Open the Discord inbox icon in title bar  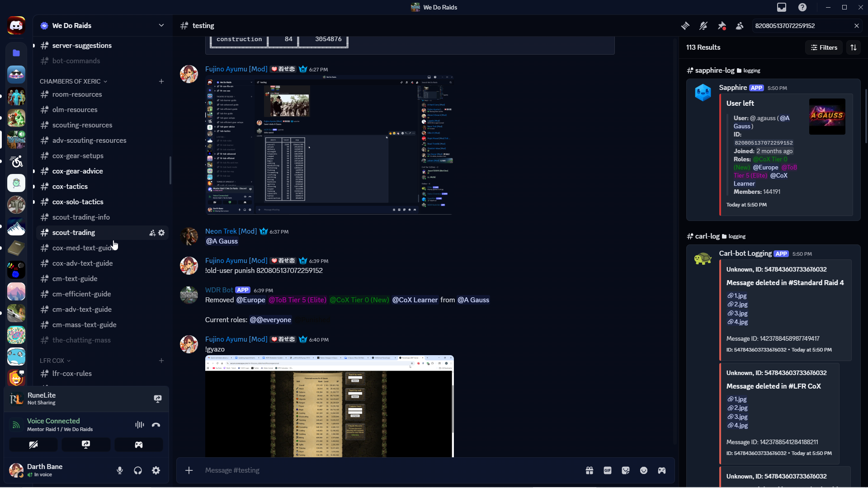tap(782, 7)
